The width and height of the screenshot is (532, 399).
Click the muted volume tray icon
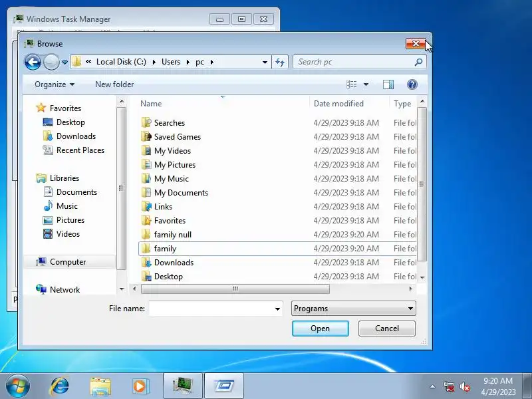(x=464, y=386)
